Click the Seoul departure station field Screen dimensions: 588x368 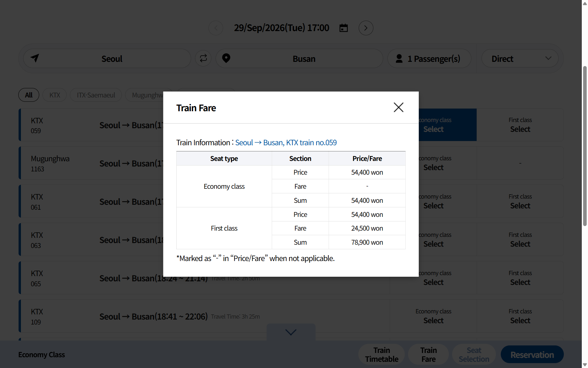coord(107,59)
